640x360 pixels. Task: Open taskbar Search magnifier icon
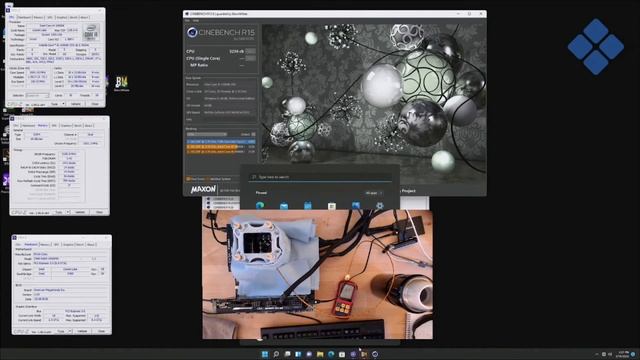pos(276,354)
